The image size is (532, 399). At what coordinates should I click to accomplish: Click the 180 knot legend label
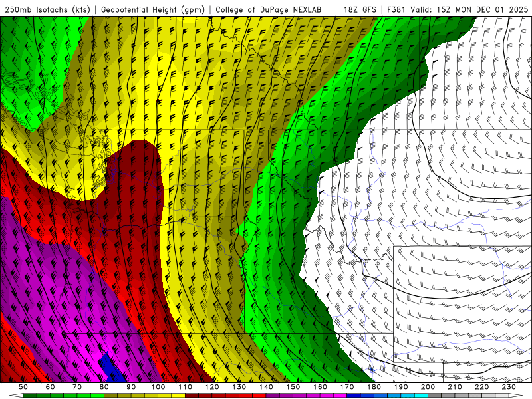tap(374, 387)
